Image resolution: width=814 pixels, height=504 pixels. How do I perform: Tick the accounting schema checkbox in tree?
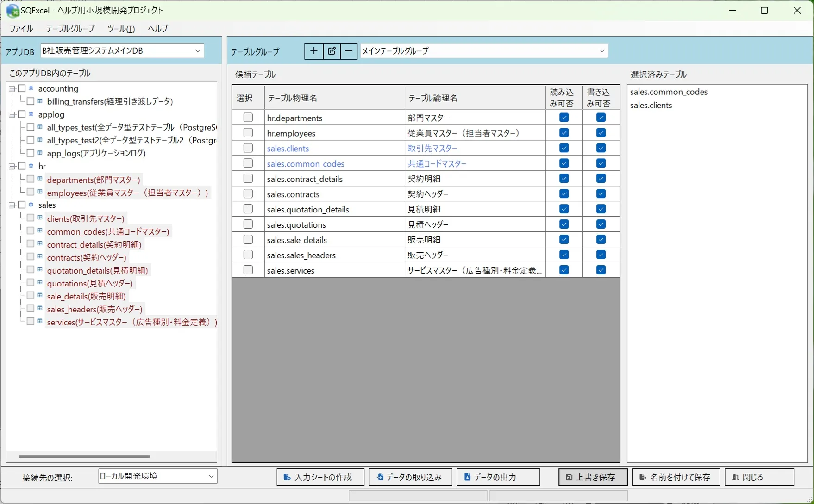[22, 88]
